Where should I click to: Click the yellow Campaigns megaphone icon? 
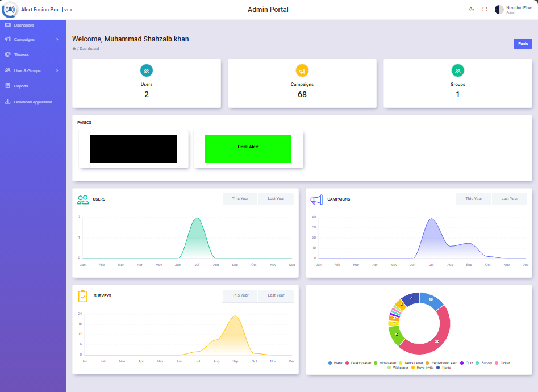[x=302, y=70]
